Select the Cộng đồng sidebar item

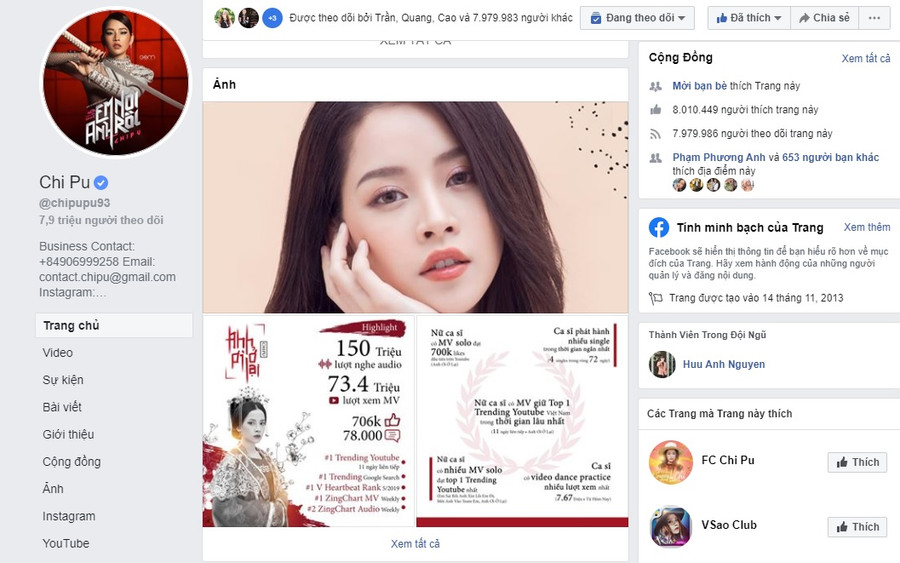(72, 461)
